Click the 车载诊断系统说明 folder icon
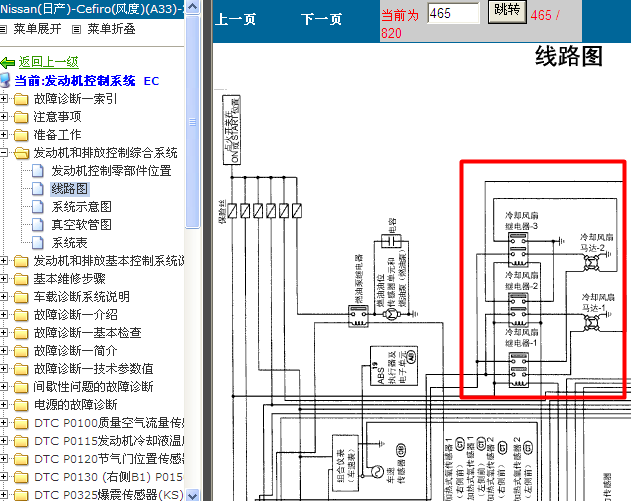Image resolution: width=631 pixels, height=501 pixels. click(21, 297)
